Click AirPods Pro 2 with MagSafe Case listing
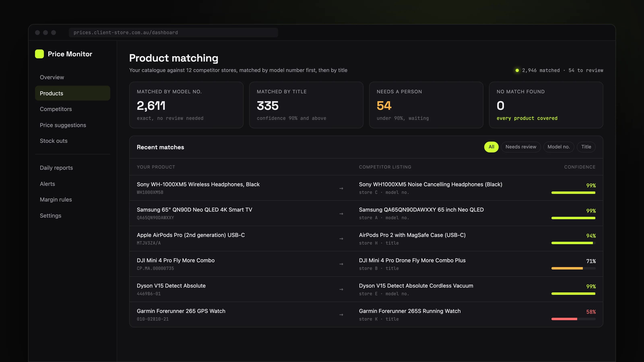 click(412, 235)
